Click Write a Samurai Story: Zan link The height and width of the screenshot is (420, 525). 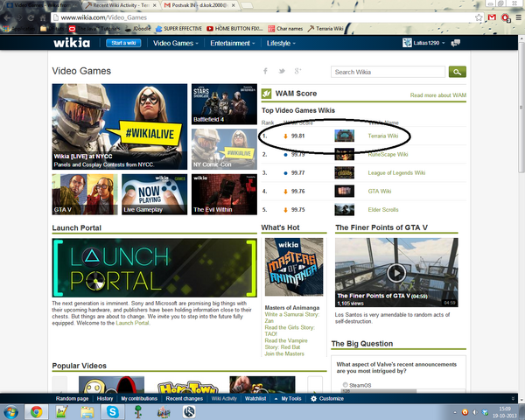[x=292, y=318]
